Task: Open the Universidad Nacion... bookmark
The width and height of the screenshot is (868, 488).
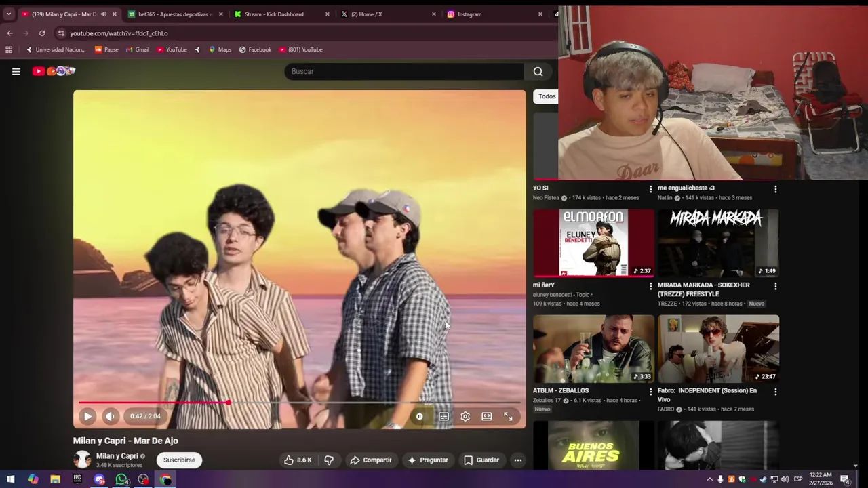Action: (56, 49)
